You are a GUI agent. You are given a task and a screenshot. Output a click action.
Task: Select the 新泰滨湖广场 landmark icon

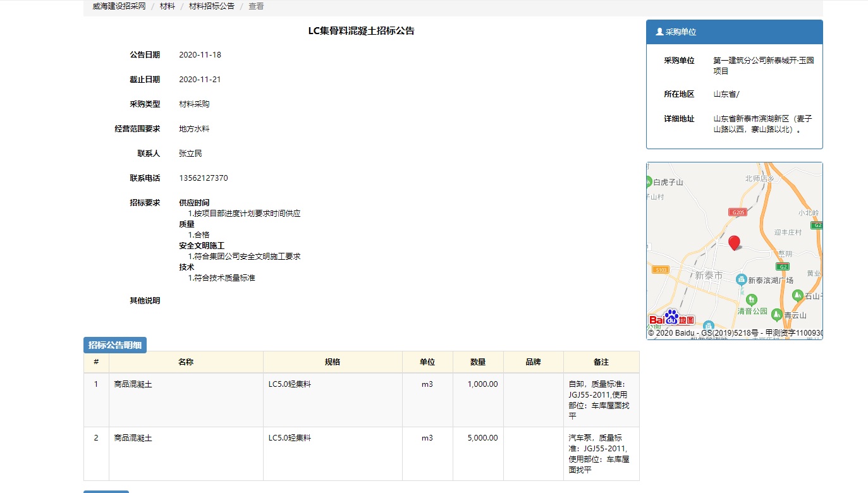[x=742, y=279]
